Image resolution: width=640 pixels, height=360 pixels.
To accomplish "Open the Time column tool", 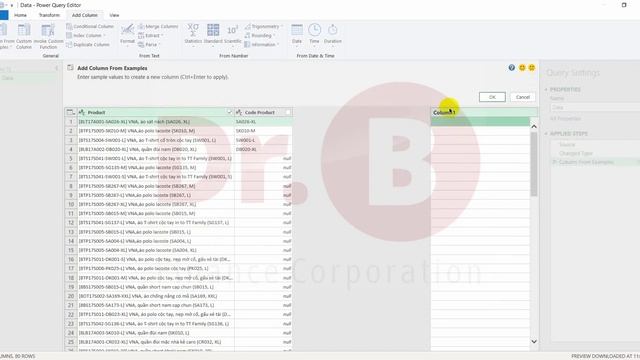I will [x=314, y=33].
